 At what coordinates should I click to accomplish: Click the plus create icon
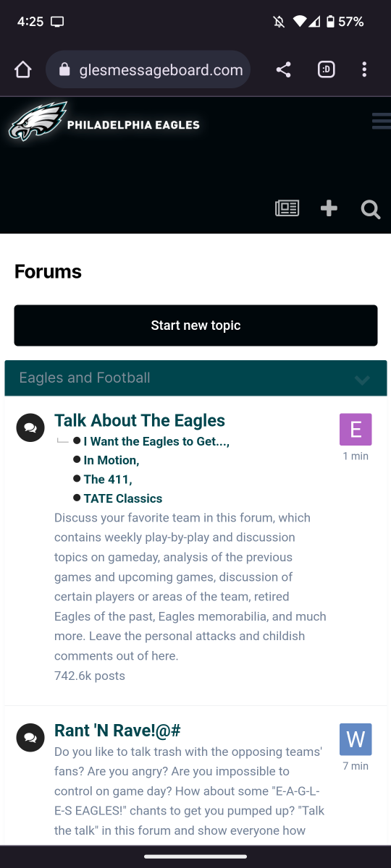click(x=329, y=209)
